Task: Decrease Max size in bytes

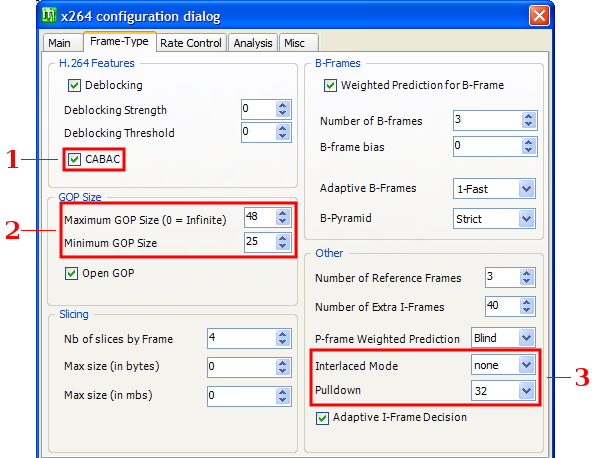Action: click(283, 372)
